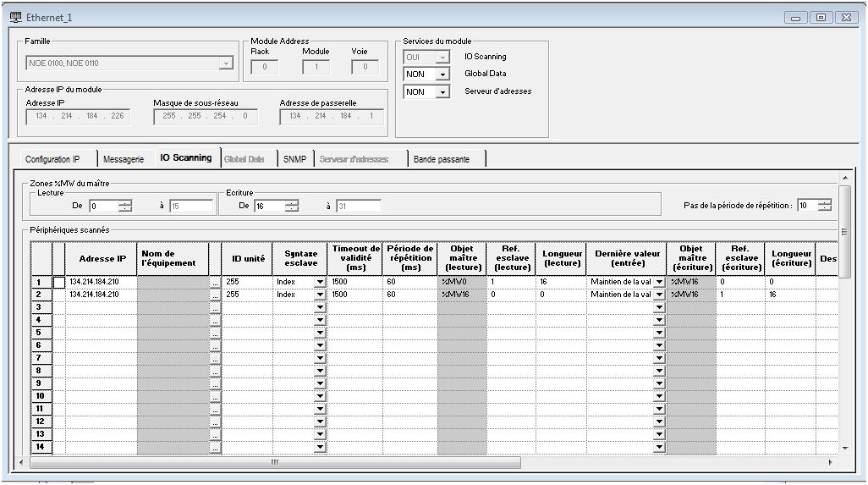Open Syntaxe esclave dropdown in row 1

click(x=320, y=282)
